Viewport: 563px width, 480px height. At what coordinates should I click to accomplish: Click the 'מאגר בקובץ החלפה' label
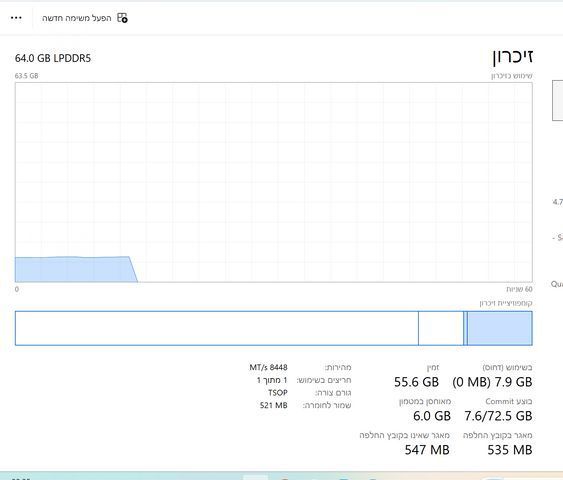point(498,435)
